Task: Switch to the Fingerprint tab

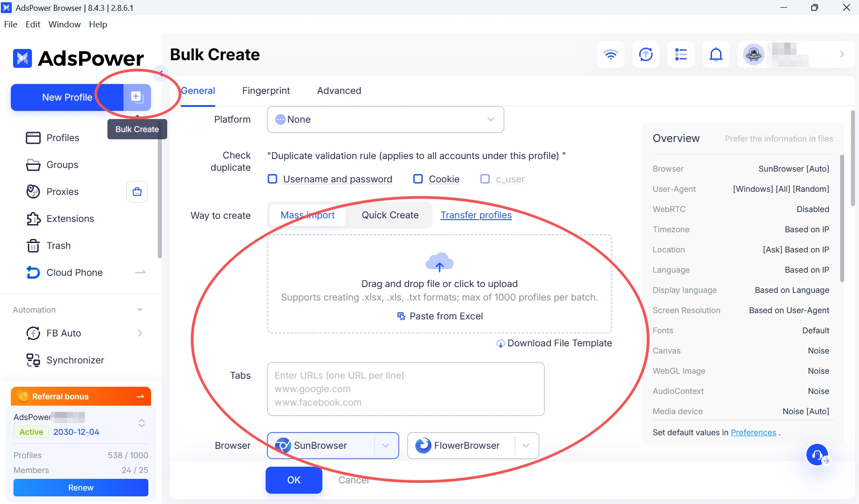Action: tap(266, 91)
